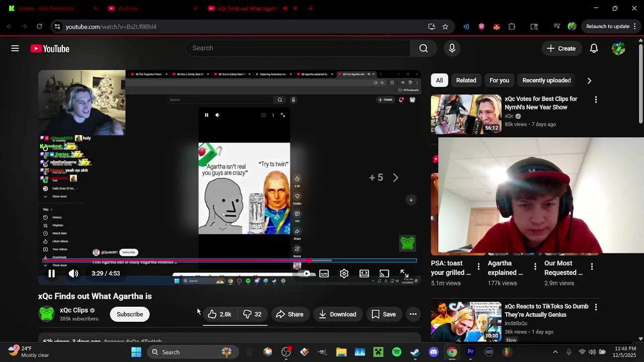Switch player to theater mode
644x362 pixels.
tap(364, 274)
